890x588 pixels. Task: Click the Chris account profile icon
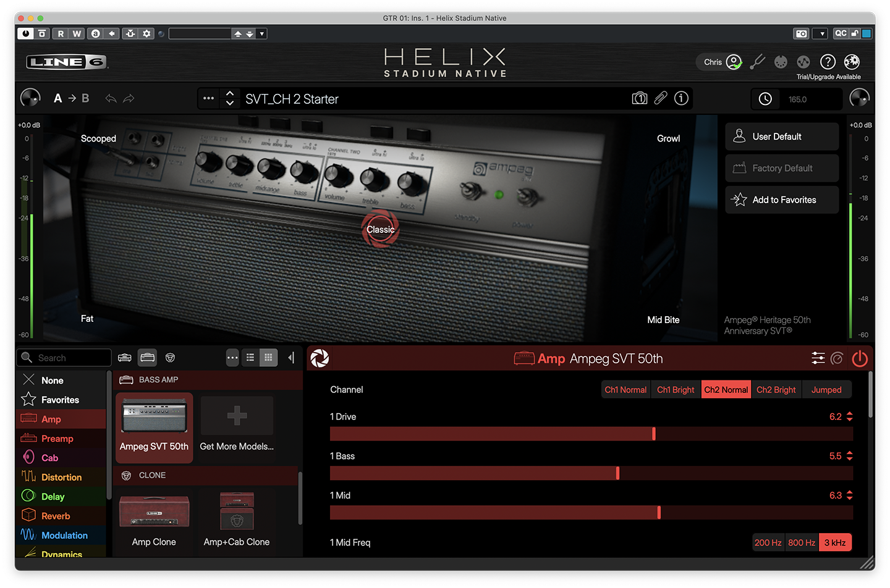pos(734,62)
